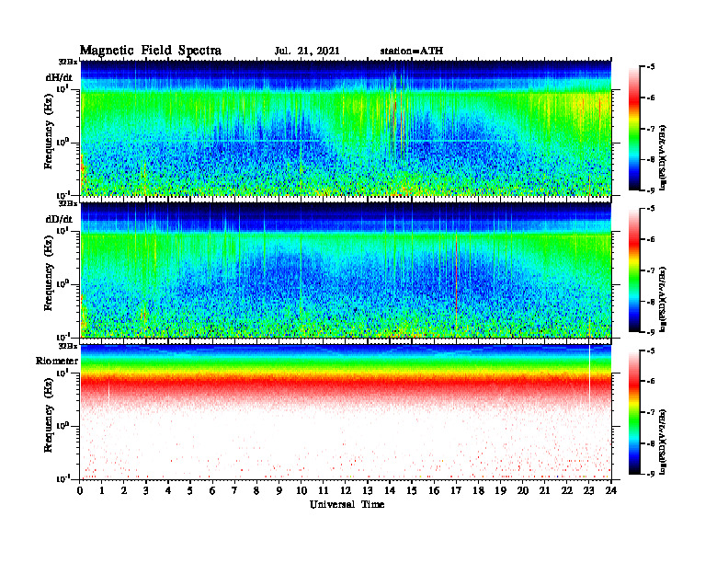Click the white vertical line at hour 23 in Riometer
The height and width of the screenshot is (563, 728).
[x=589, y=376]
